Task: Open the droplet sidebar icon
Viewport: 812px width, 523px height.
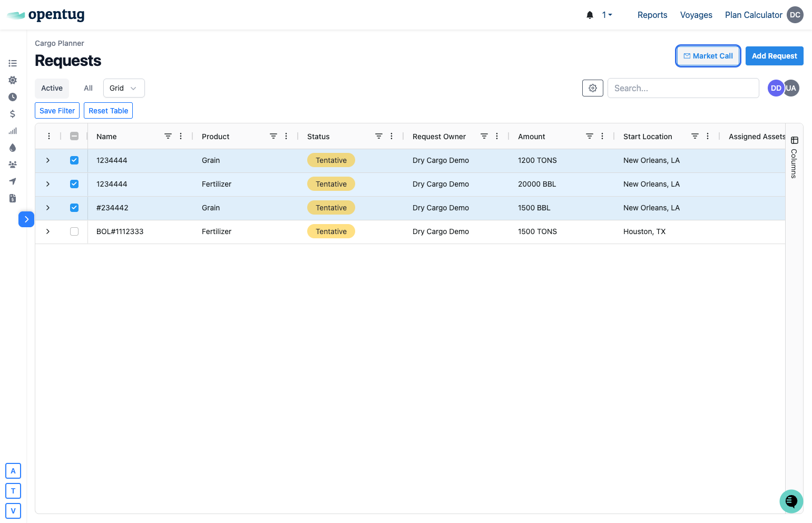Action: [13, 148]
